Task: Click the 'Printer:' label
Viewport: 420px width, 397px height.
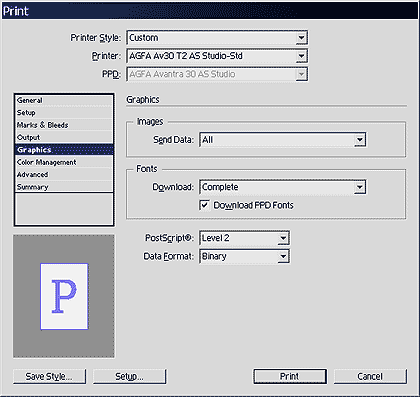Action: pyautogui.click(x=107, y=56)
